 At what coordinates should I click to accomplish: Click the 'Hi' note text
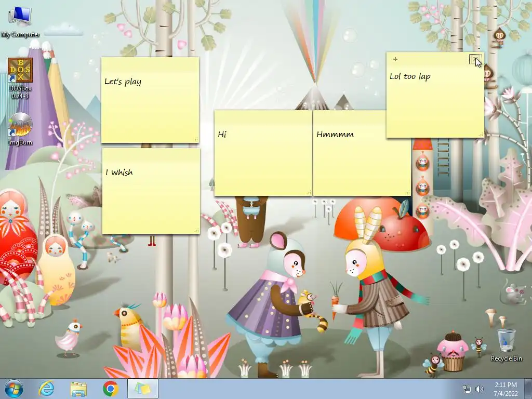[222, 135]
